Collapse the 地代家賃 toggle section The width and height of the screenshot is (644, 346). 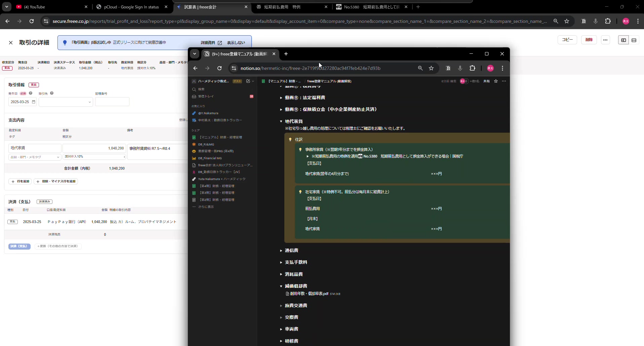(281, 121)
